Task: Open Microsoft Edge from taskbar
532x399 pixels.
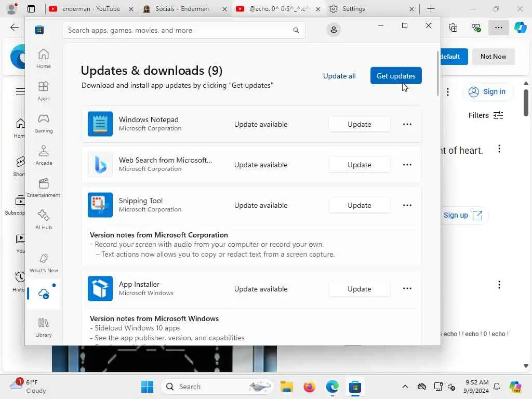Action: [x=332, y=387]
